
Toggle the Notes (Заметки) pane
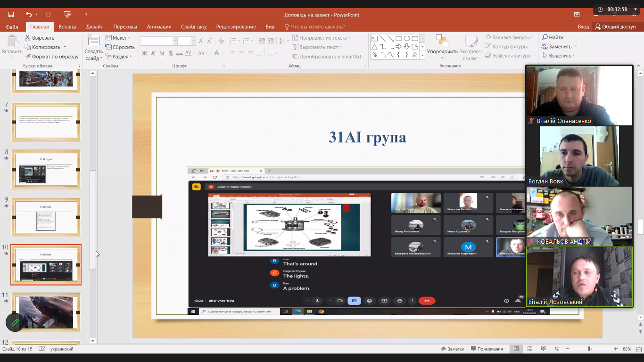pyautogui.click(x=452, y=349)
